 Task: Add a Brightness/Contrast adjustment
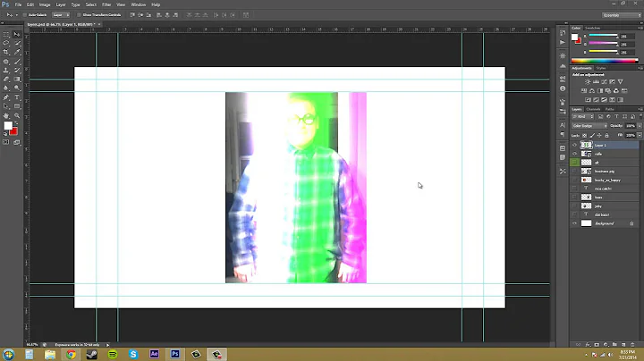pyautogui.click(x=588, y=81)
